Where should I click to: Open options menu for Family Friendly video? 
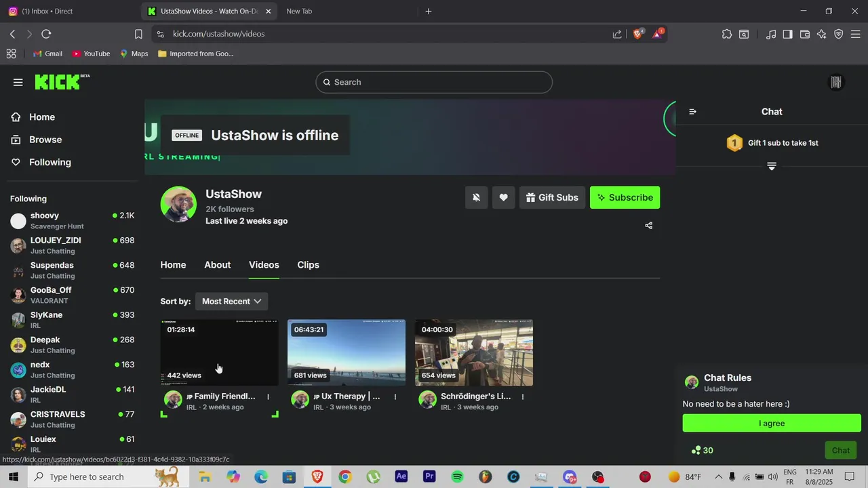[269, 396]
